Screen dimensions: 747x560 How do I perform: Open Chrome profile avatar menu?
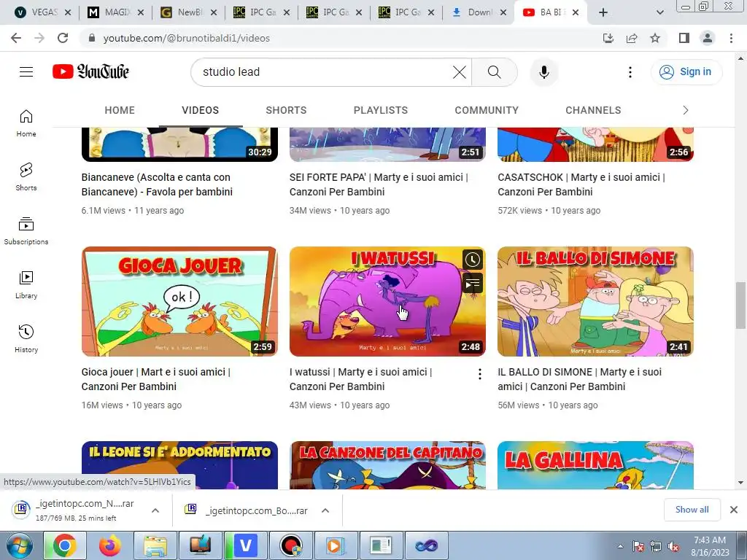click(x=708, y=38)
